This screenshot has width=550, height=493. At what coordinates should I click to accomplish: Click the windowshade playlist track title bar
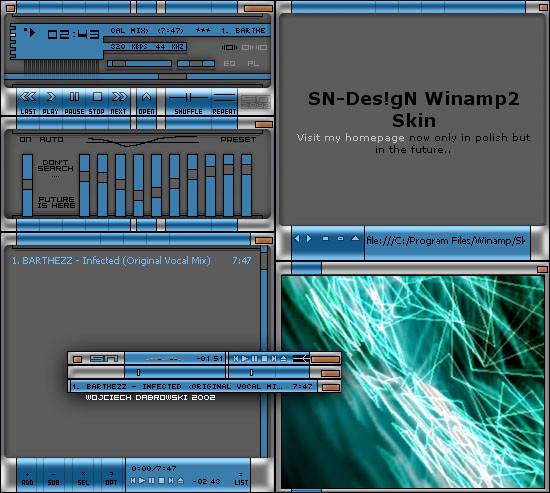click(x=193, y=386)
